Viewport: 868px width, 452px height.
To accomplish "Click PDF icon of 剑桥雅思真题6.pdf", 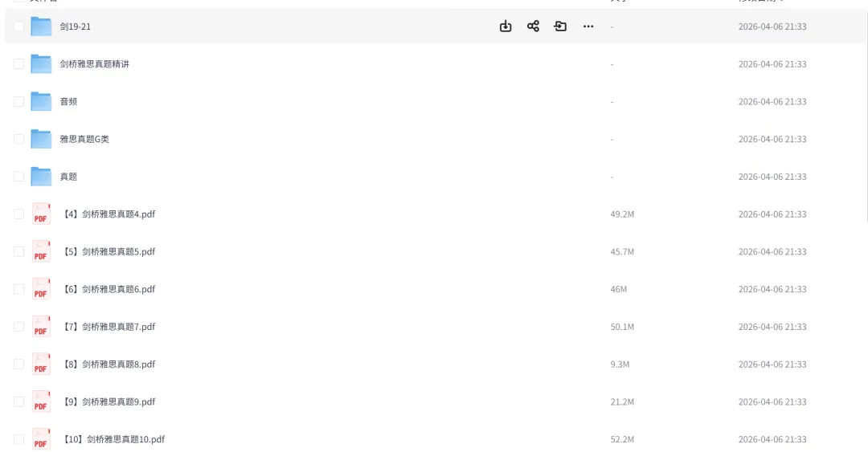I will point(41,289).
